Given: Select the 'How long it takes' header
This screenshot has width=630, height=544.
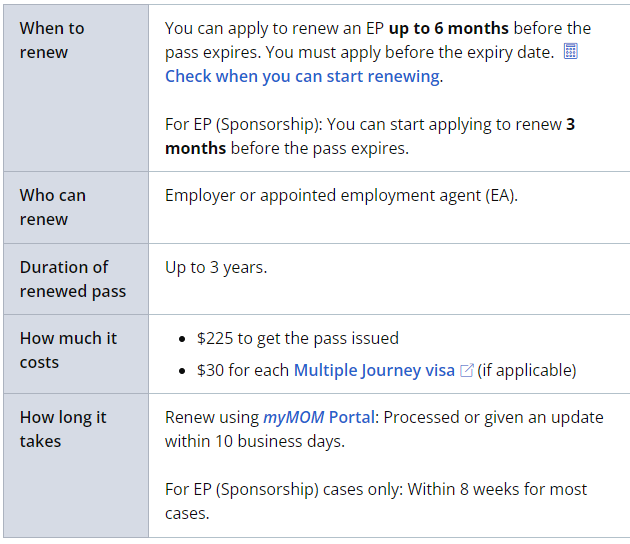Looking at the screenshot, I should tap(62, 429).
